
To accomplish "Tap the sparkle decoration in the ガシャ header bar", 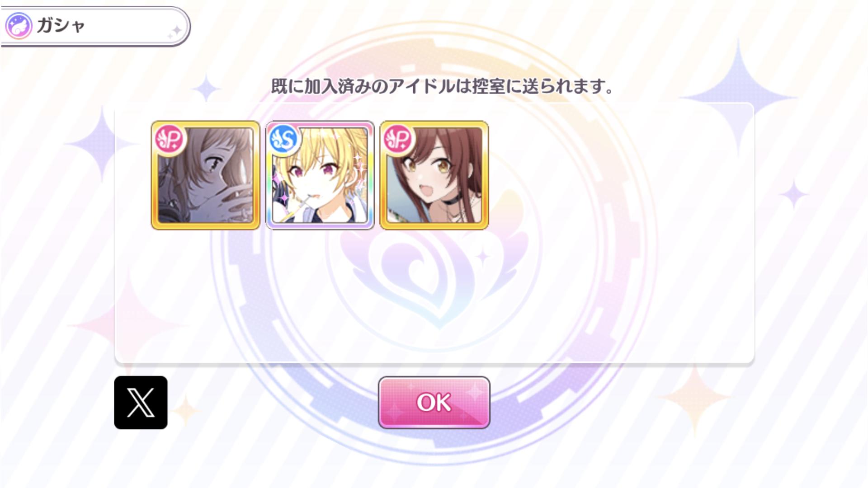I will [175, 32].
